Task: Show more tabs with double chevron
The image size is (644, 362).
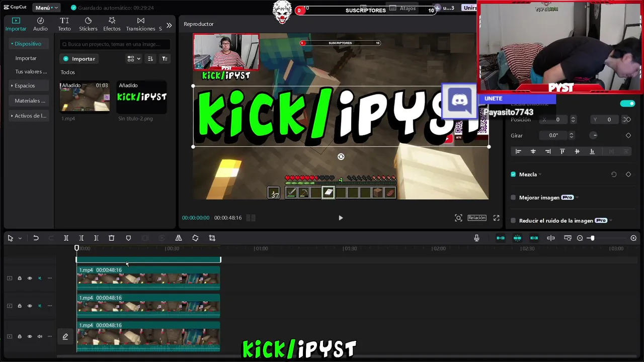Action: [169, 25]
